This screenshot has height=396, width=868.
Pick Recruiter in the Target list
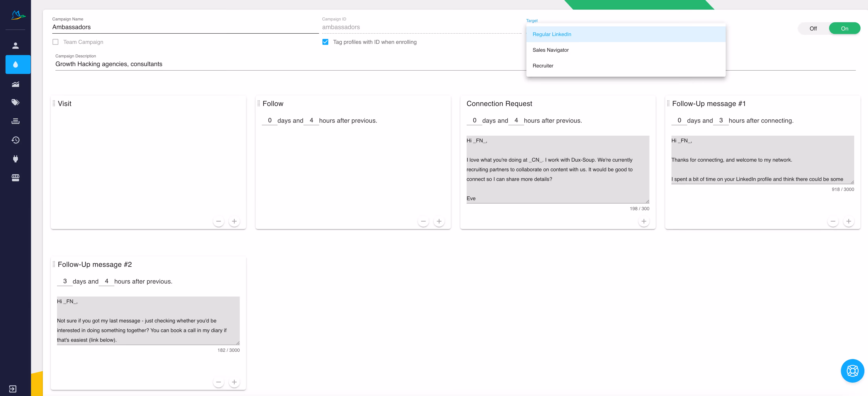point(542,66)
